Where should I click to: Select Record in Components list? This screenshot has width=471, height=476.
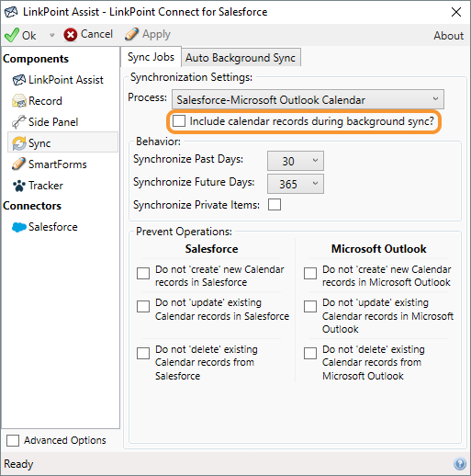(45, 101)
